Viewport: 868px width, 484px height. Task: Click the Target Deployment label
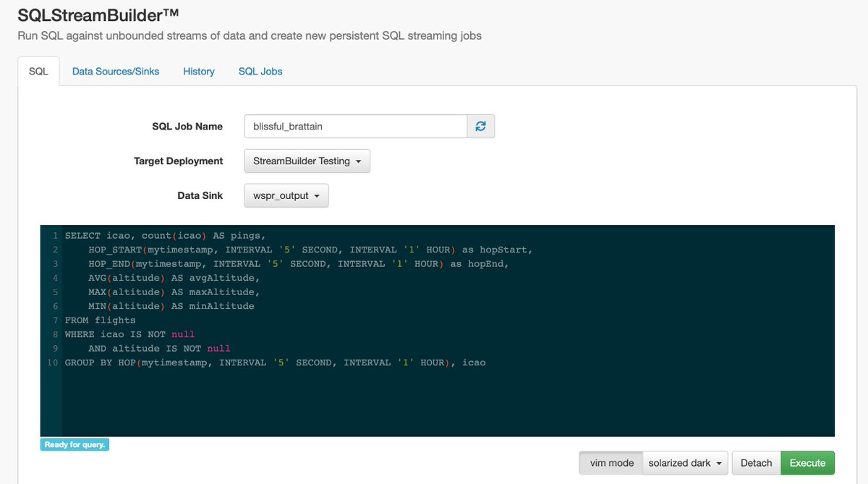(178, 161)
